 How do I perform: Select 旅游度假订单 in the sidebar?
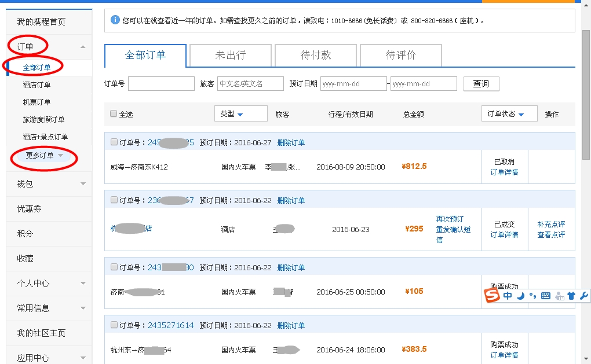(43, 120)
